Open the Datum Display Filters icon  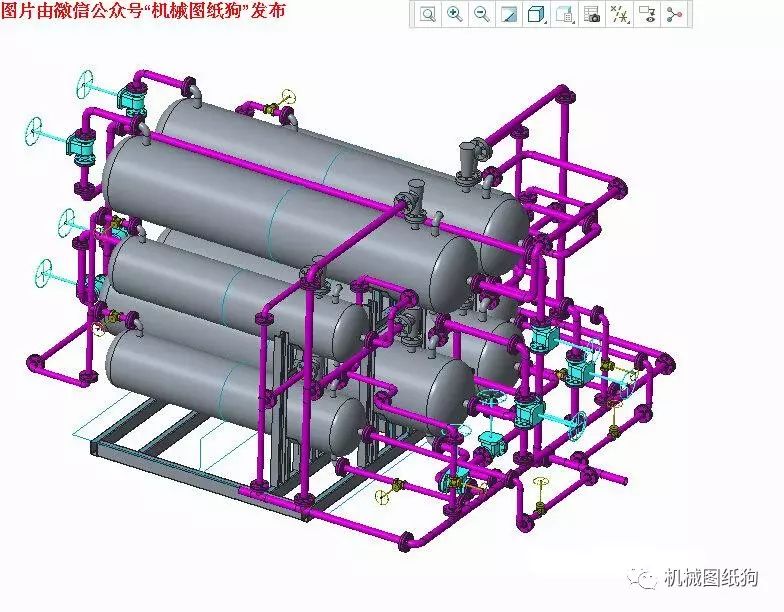tap(620, 14)
